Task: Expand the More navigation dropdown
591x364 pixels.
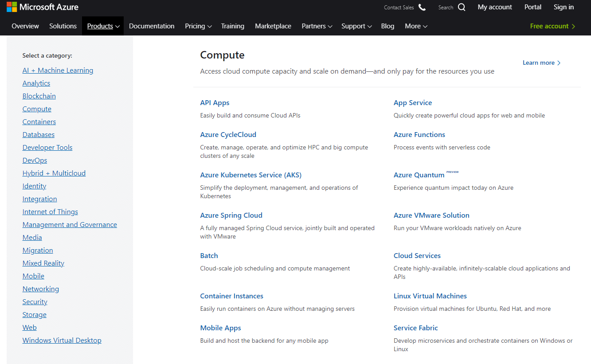Action: click(415, 26)
